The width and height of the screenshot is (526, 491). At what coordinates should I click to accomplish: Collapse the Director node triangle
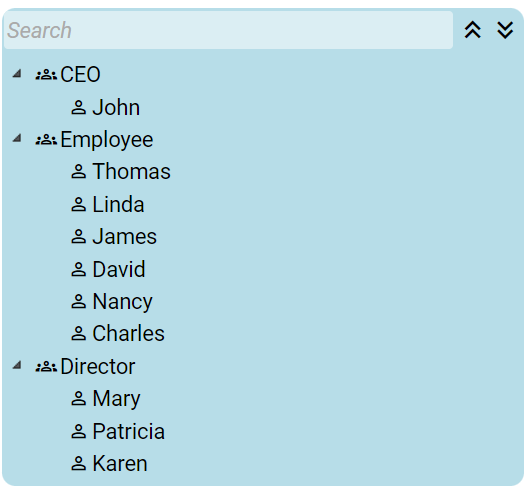click(x=17, y=365)
